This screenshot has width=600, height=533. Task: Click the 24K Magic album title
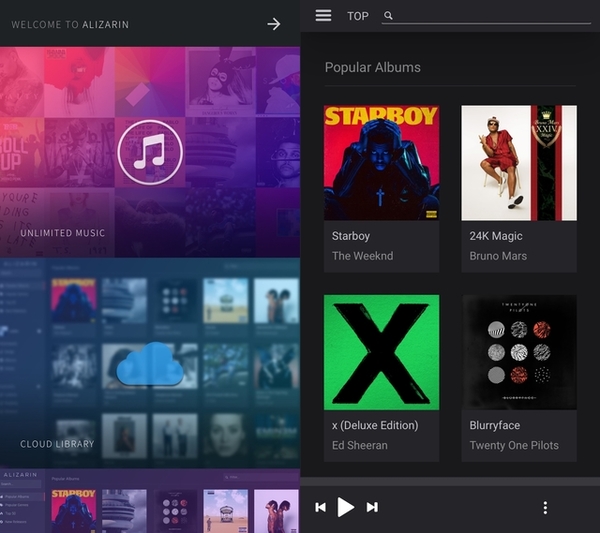[496, 236]
